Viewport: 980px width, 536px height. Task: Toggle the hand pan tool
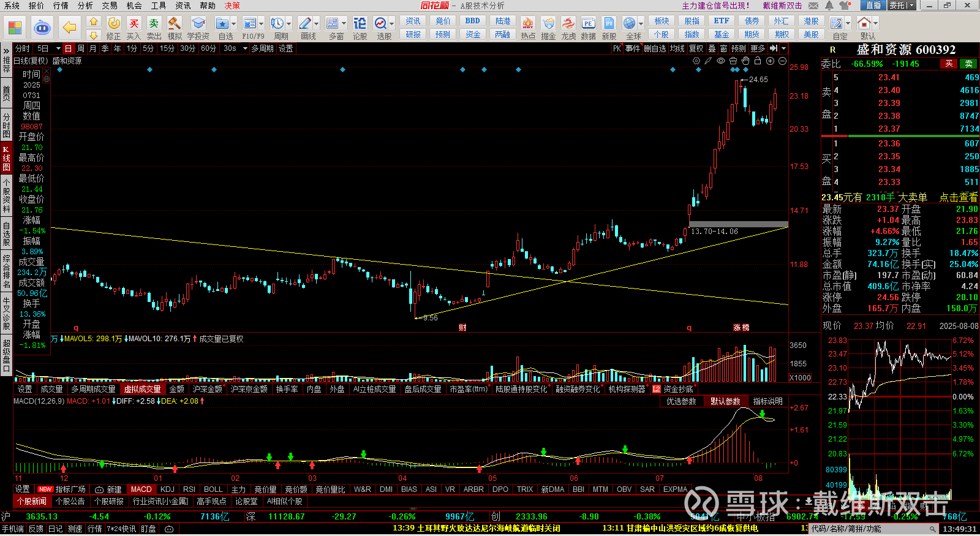[x=745, y=61]
